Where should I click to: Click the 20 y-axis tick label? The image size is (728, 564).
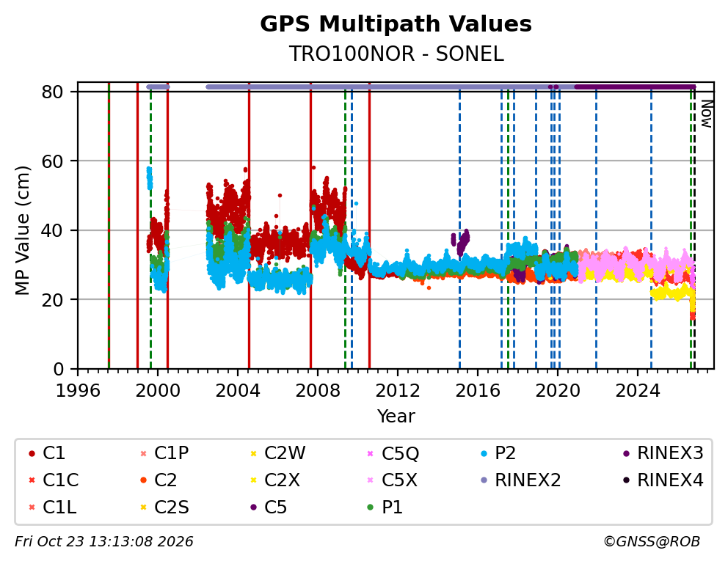(x=52, y=300)
